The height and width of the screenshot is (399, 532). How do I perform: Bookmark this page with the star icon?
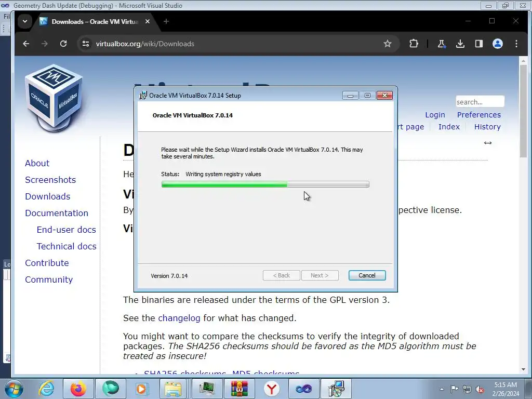(x=388, y=44)
